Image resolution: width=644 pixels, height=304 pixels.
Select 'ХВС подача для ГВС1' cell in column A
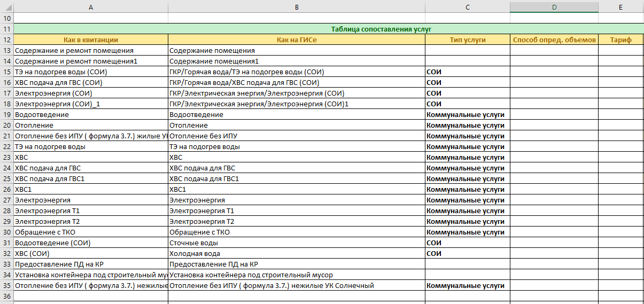click(91, 178)
